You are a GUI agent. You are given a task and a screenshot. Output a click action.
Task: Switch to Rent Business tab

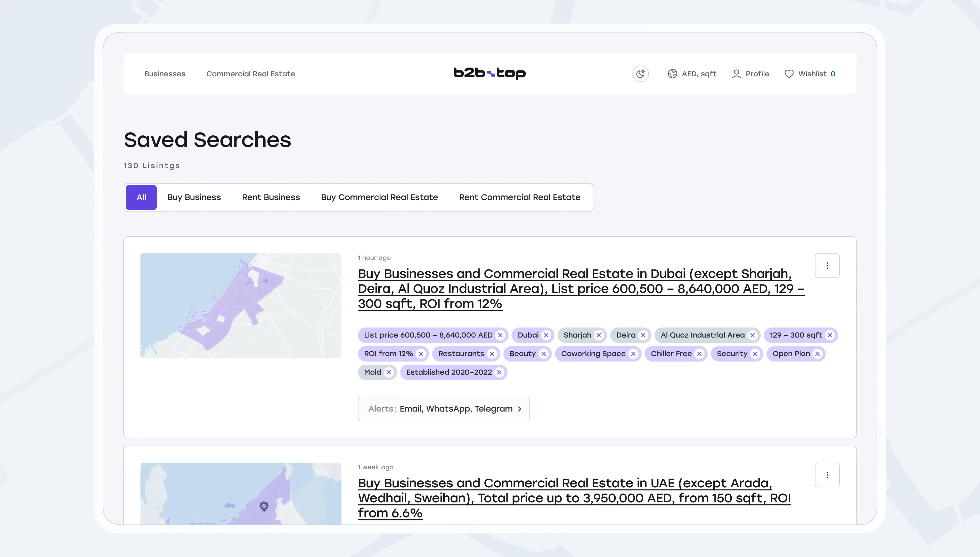271,197
